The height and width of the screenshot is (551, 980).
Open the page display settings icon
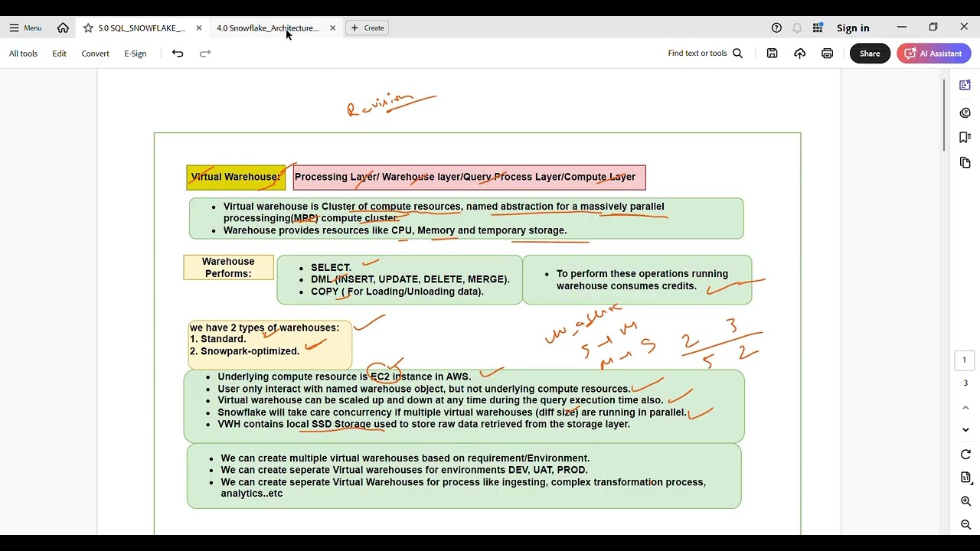click(x=965, y=478)
